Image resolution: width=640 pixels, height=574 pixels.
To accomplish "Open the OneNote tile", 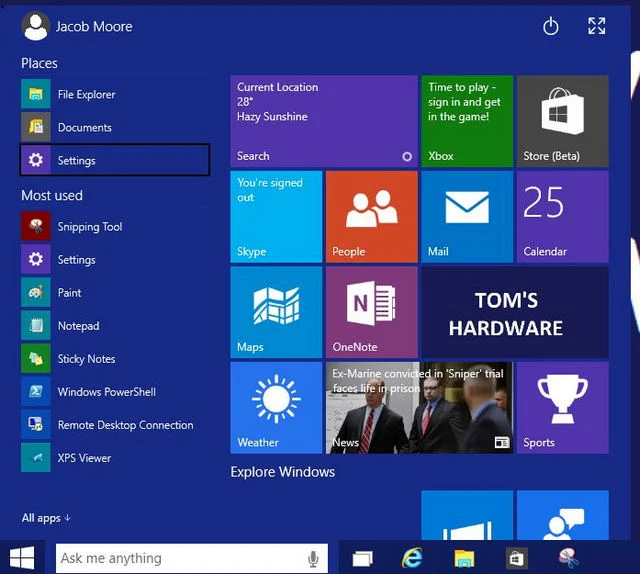I will (372, 312).
